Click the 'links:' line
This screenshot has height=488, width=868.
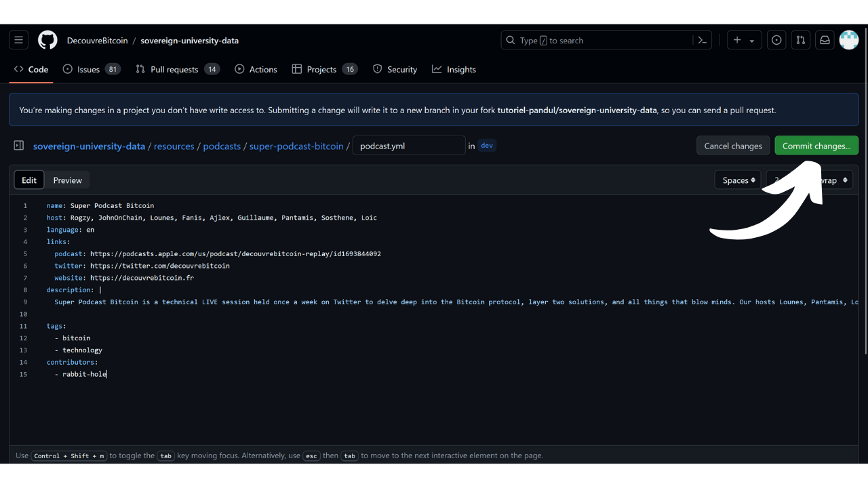(x=58, y=241)
